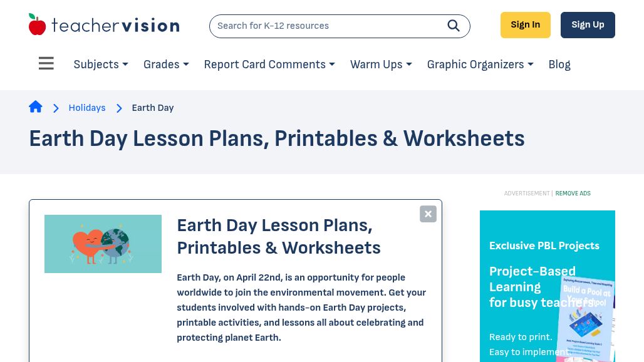Open the Warm Ups menu

[381, 65]
